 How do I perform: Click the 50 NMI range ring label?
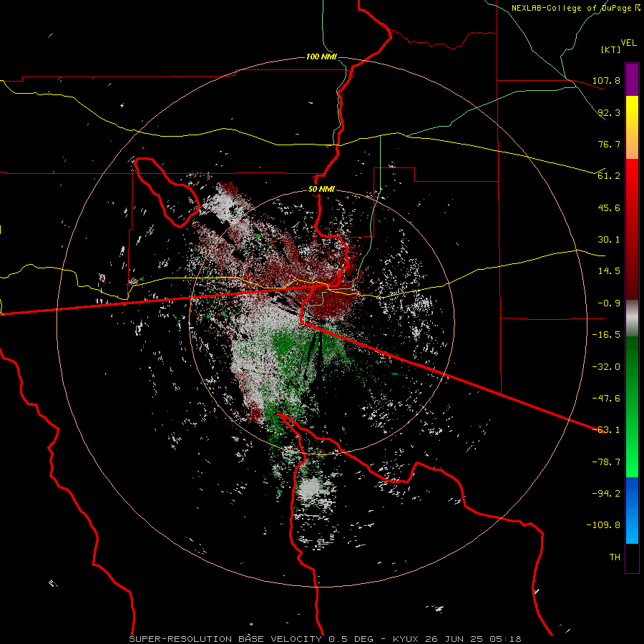pyautogui.click(x=321, y=189)
